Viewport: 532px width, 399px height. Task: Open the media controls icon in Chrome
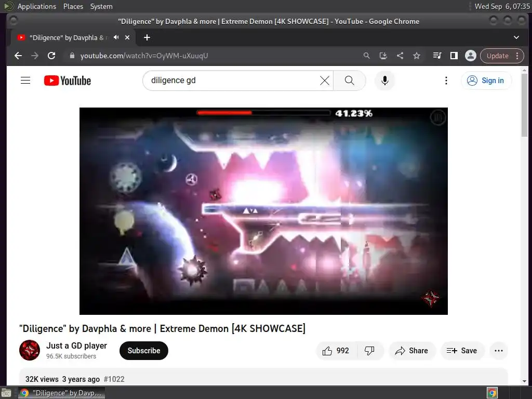click(x=437, y=56)
